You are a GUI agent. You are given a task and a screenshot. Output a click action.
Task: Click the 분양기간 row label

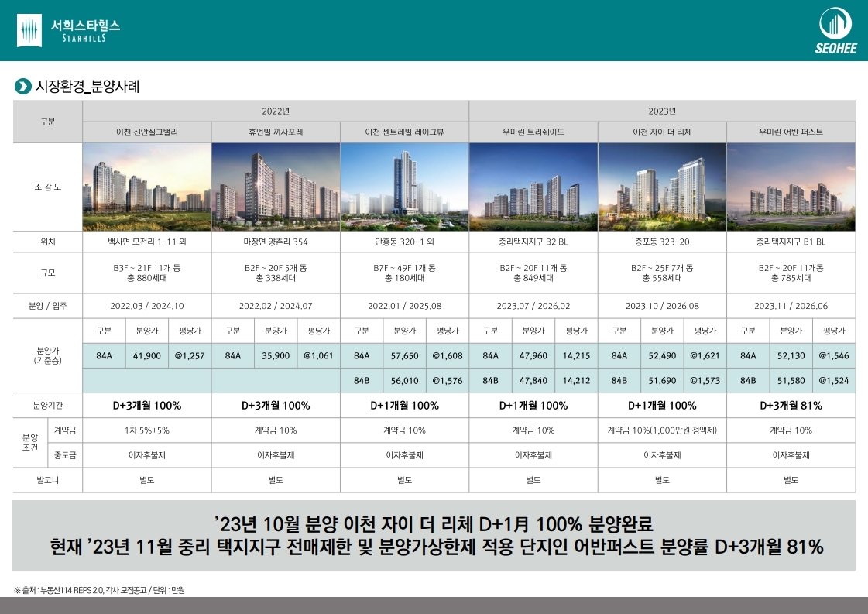[x=47, y=406]
